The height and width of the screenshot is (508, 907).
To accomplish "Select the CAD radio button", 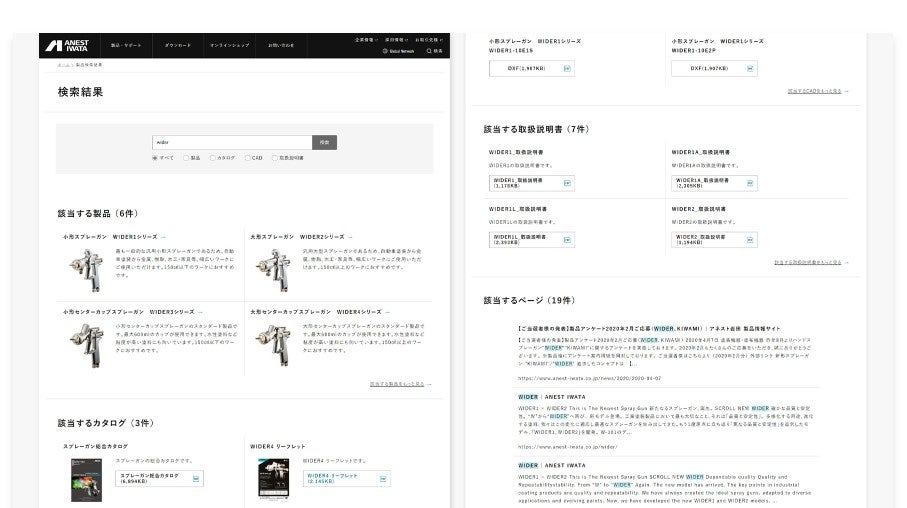I will [x=247, y=158].
